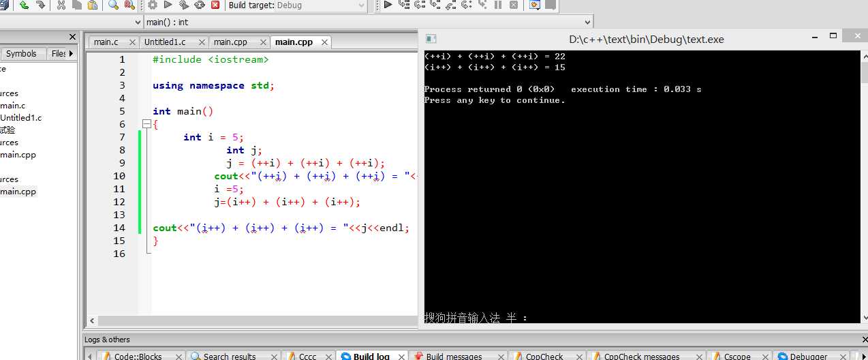Start the debugger with Debug/Continue icon

pos(388,5)
